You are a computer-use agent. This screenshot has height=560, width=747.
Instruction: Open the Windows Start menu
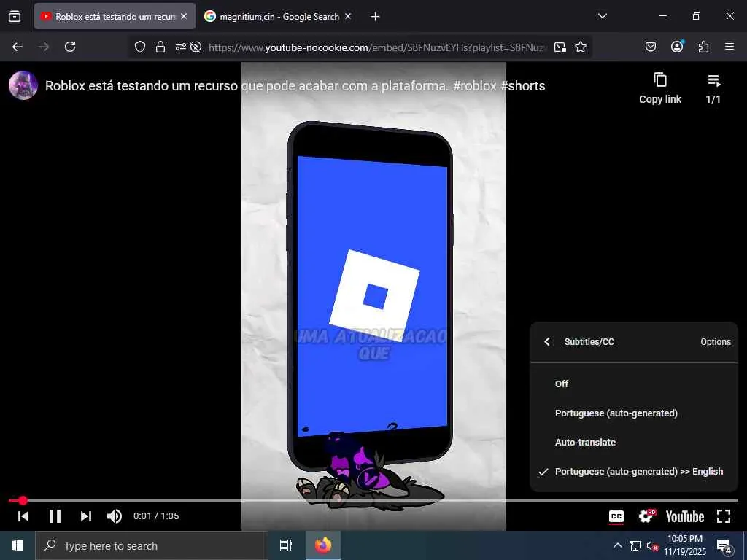click(18, 545)
